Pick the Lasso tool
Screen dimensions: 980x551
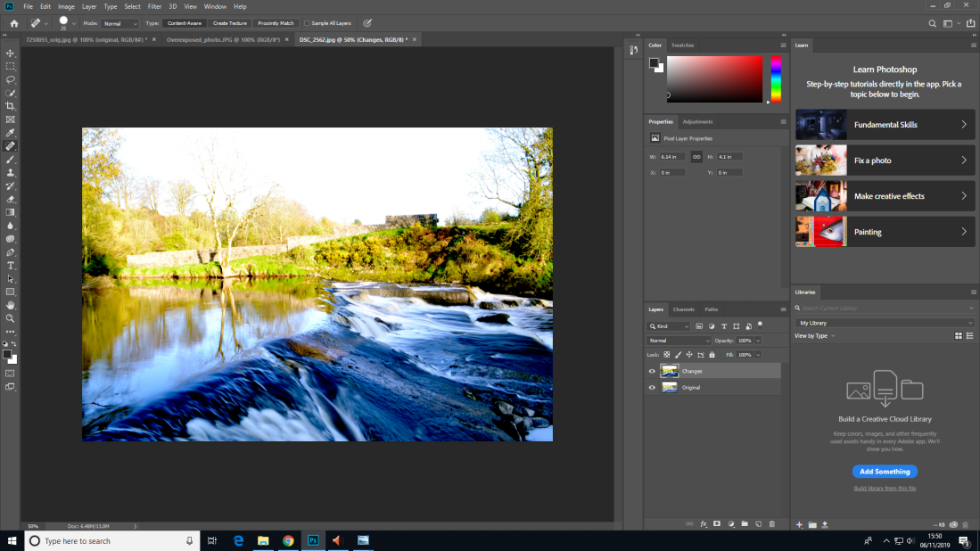tap(11, 79)
